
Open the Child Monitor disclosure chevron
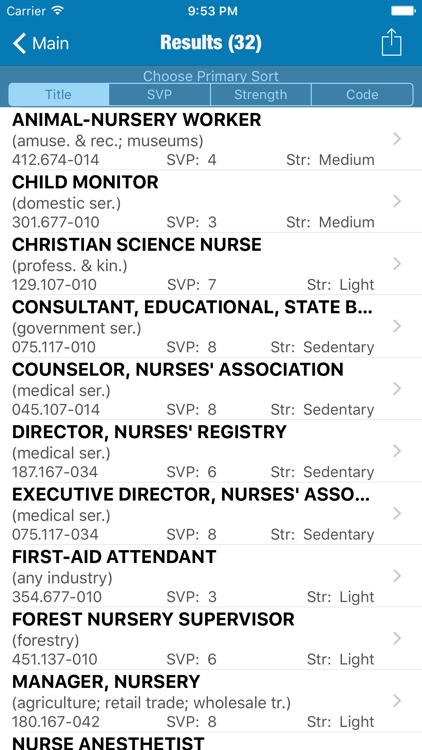397,201
